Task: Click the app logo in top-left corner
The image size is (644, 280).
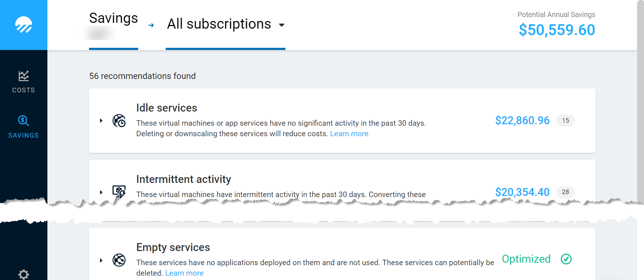Action: click(24, 25)
